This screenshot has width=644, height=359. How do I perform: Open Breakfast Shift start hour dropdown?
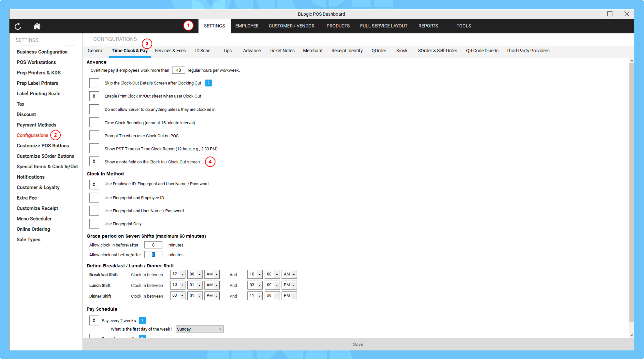pyautogui.click(x=178, y=274)
